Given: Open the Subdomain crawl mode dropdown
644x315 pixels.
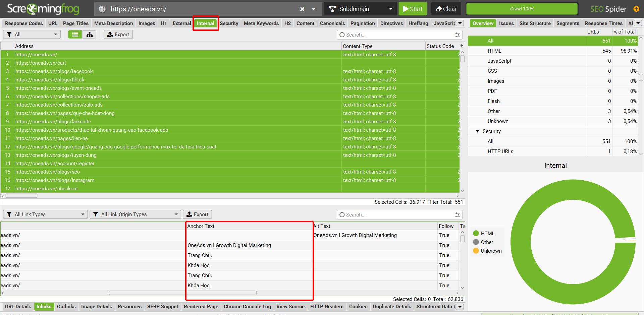Looking at the screenshot, I should 360,9.
